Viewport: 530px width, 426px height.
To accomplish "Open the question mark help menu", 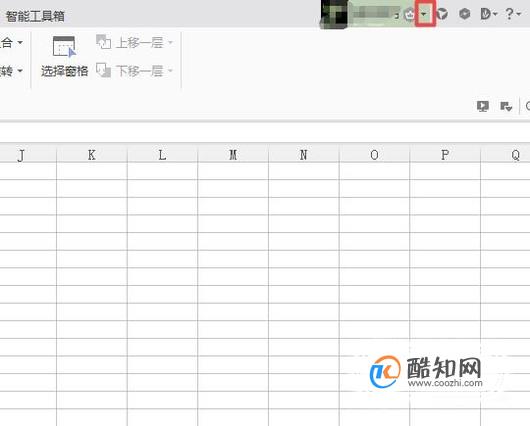I will click(x=513, y=14).
